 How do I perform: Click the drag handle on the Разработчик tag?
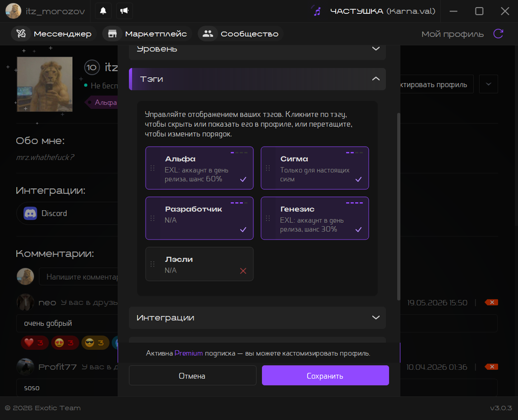tap(153, 218)
